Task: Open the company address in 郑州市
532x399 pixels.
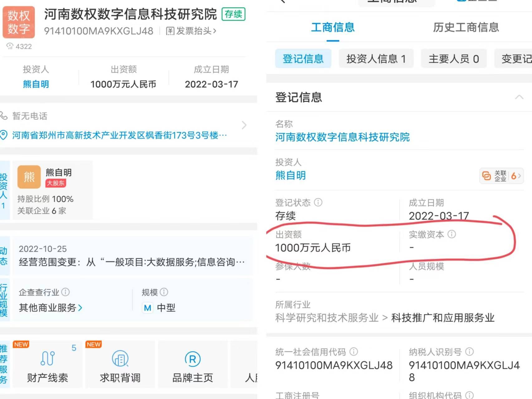Action: [119, 135]
